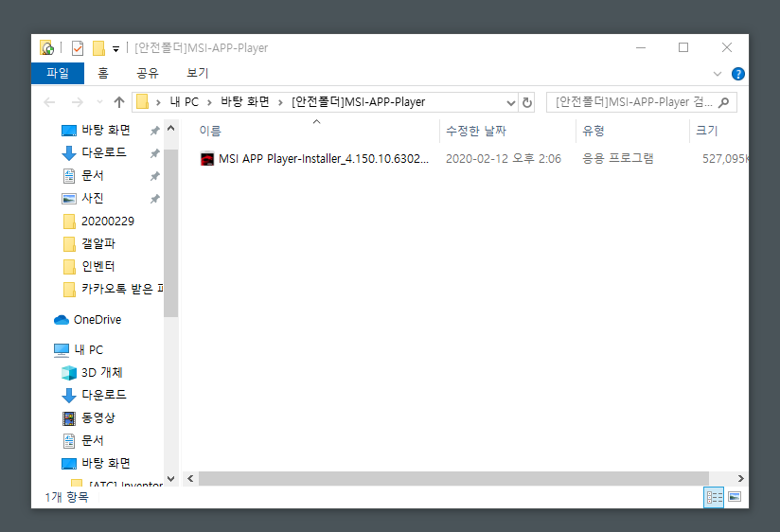Sort by the 수정한 날짜 column header

475,131
